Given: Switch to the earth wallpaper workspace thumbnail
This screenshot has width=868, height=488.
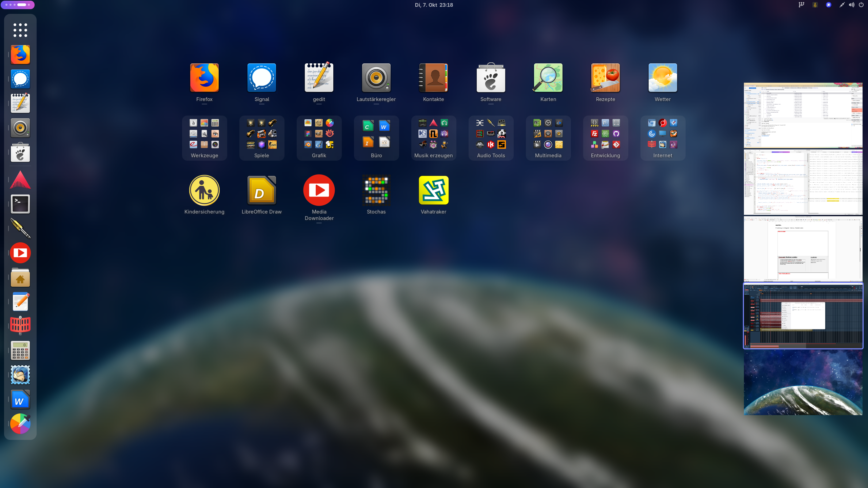Looking at the screenshot, I should tap(803, 382).
